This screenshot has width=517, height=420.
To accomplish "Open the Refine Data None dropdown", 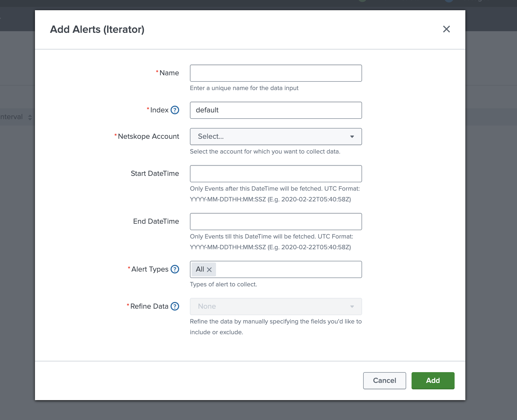I will point(276,307).
